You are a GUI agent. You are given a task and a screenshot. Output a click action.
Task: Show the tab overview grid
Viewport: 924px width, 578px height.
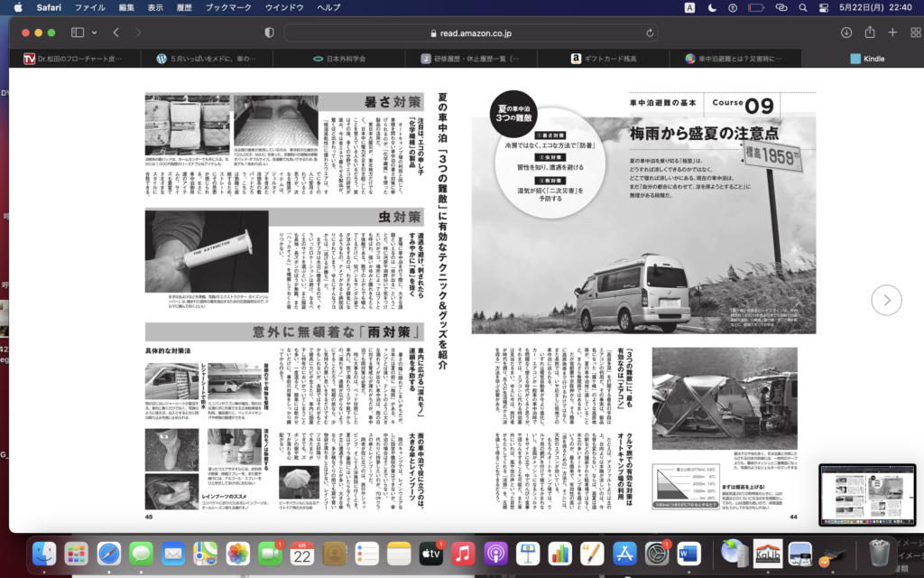tap(913, 33)
